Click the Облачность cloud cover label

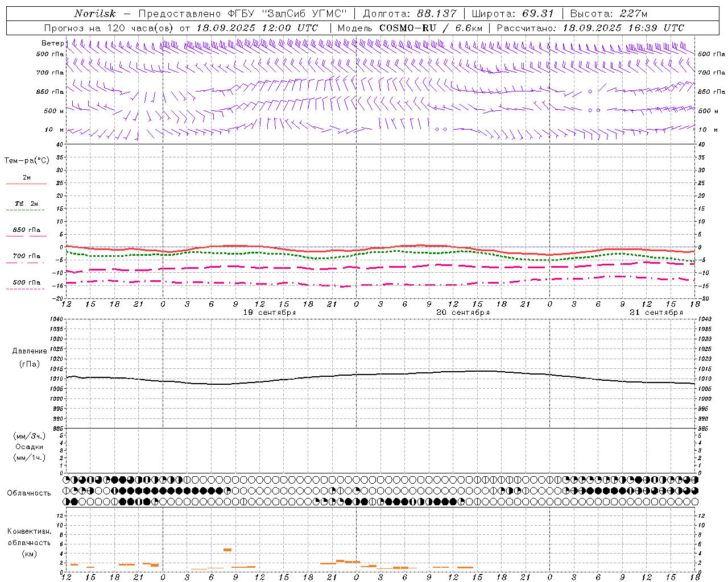click(29, 493)
